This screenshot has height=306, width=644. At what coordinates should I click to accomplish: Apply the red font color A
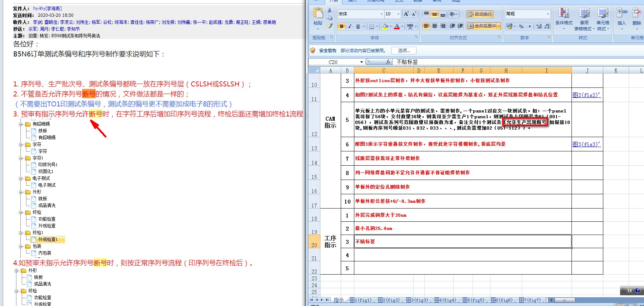397,26
